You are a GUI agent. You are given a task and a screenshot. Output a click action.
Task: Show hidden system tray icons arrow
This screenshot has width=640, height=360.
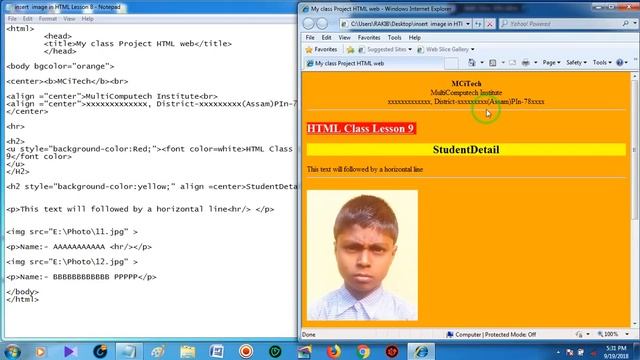coord(558,352)
